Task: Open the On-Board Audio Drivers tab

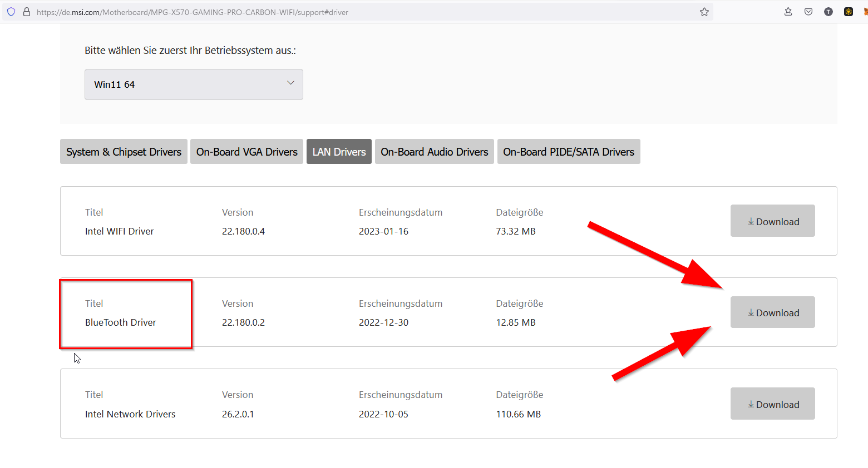Action: (434, 152)
